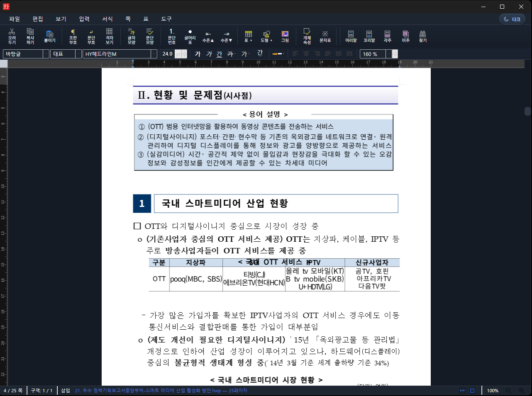Apply 문단번호 paragraph numbering
Viewport: 532px width, 396px height.
172,36
